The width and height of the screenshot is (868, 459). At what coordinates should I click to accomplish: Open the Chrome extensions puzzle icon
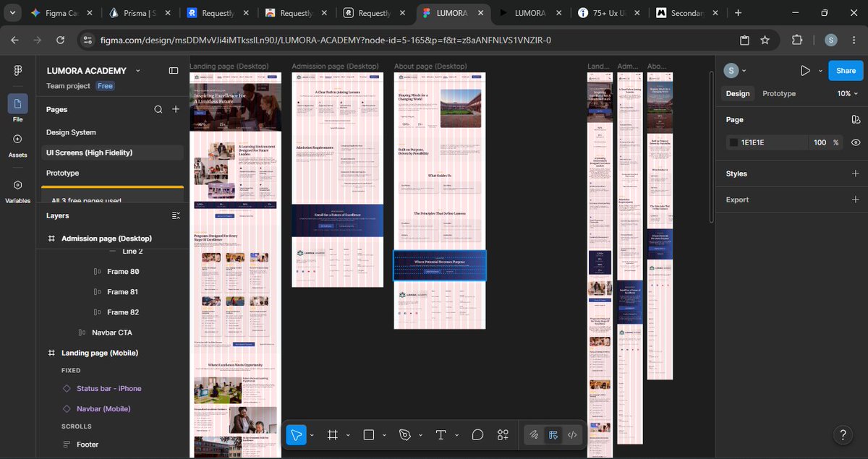pos(797,40)
